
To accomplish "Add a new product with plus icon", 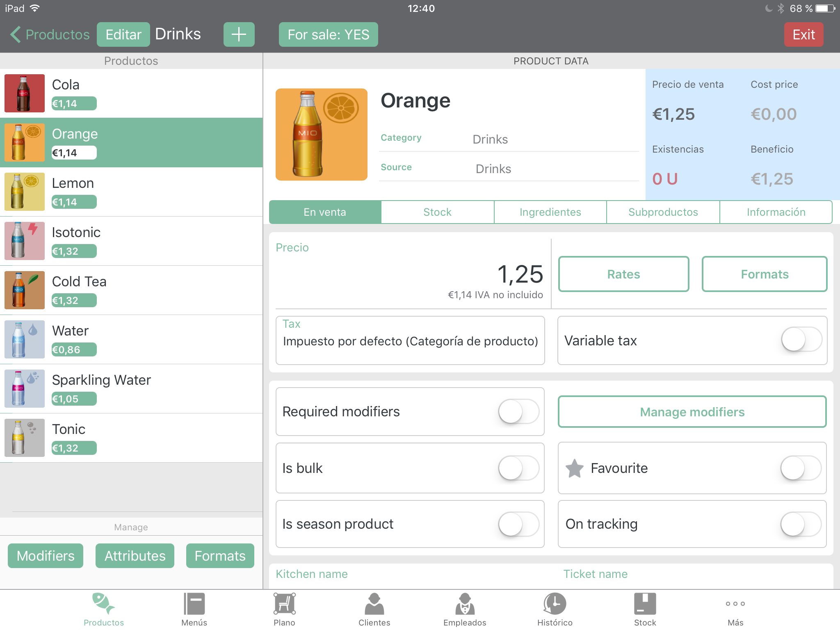I will click(x=239, y=34).
